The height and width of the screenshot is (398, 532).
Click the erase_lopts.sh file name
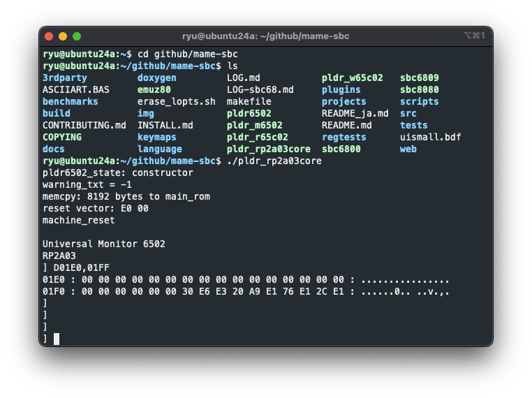(x=177, y=101)
